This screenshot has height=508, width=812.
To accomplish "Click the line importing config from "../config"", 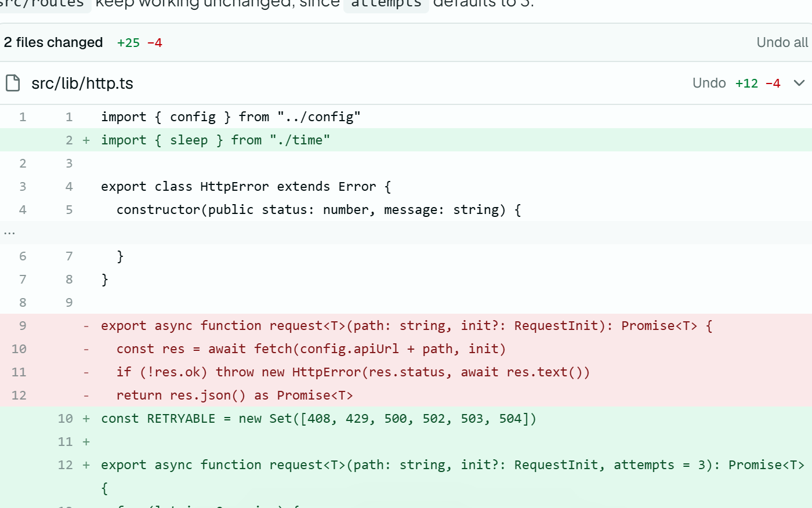I will [x=406, y=117].
